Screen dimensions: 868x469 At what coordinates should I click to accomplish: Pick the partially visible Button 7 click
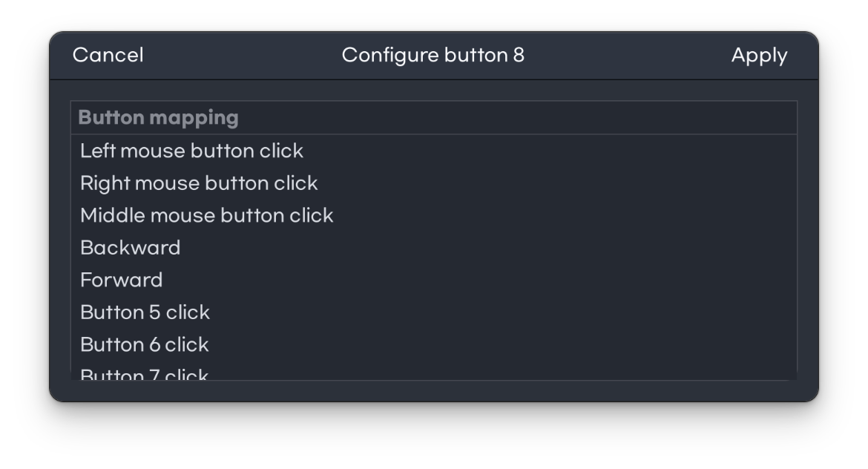point(145,374)
